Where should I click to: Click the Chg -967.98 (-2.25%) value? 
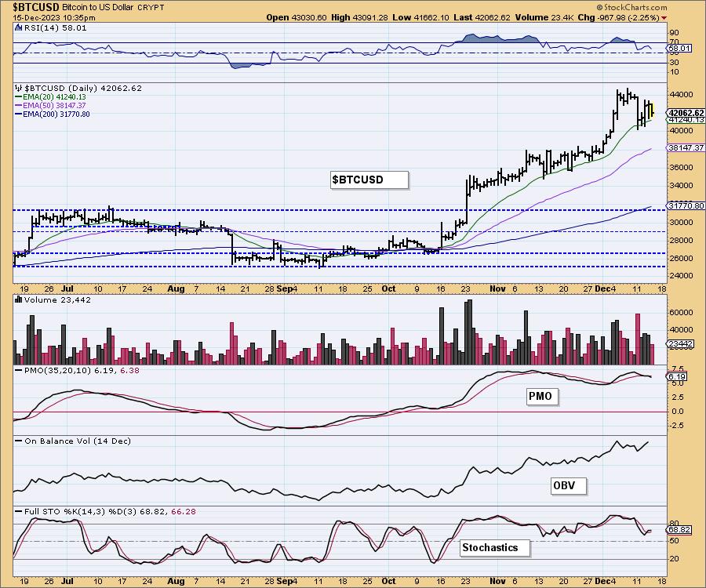tap(619, 17)
